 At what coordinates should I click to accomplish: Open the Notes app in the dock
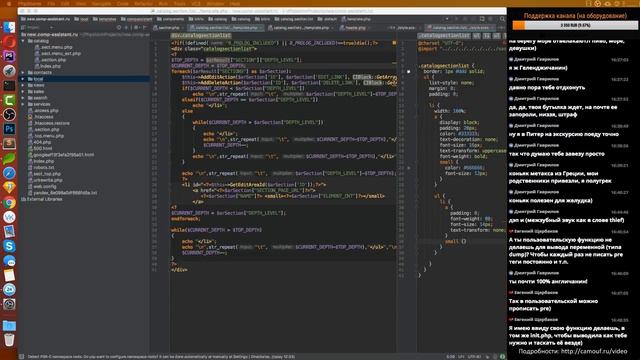[x=9, y=275]
